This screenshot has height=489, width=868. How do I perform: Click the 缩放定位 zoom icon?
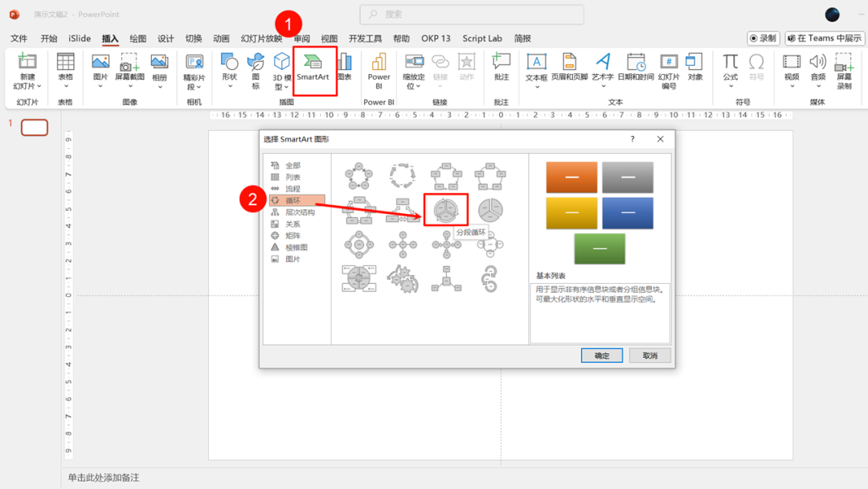pos(414,61)
